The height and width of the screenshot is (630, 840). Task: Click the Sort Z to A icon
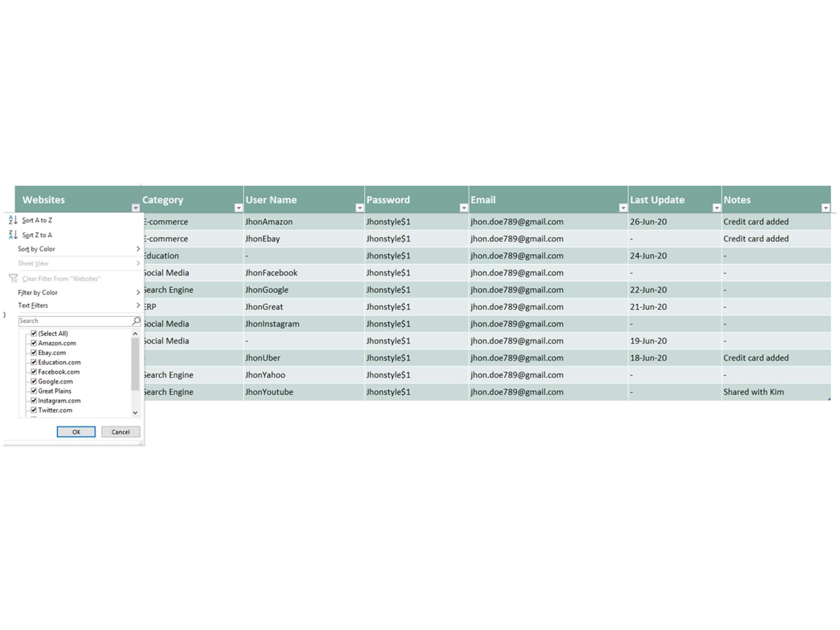point(13,235)
